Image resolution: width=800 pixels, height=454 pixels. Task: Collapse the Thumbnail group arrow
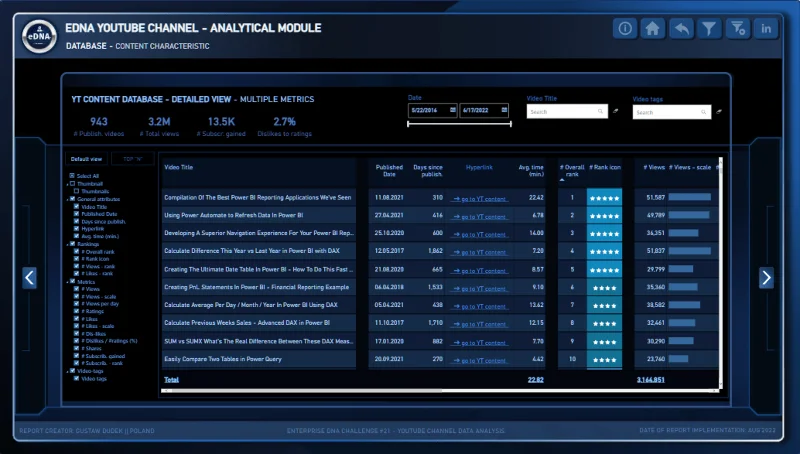67,184
